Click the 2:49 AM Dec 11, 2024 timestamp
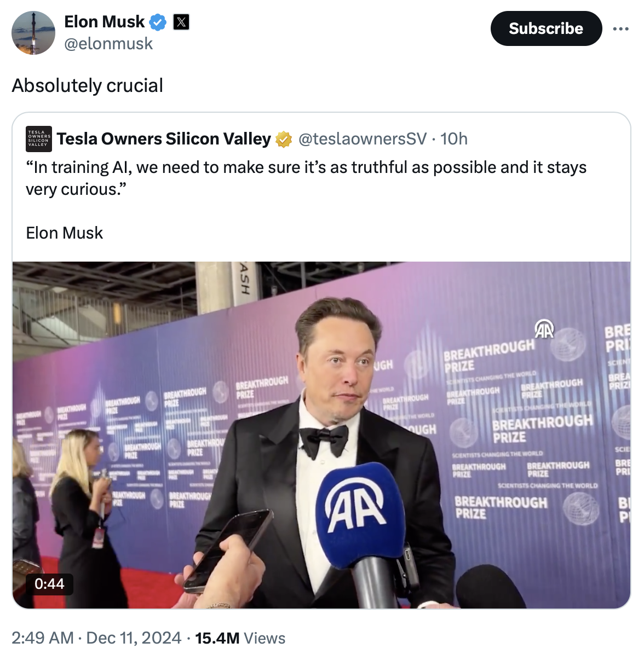 [96, 638]
